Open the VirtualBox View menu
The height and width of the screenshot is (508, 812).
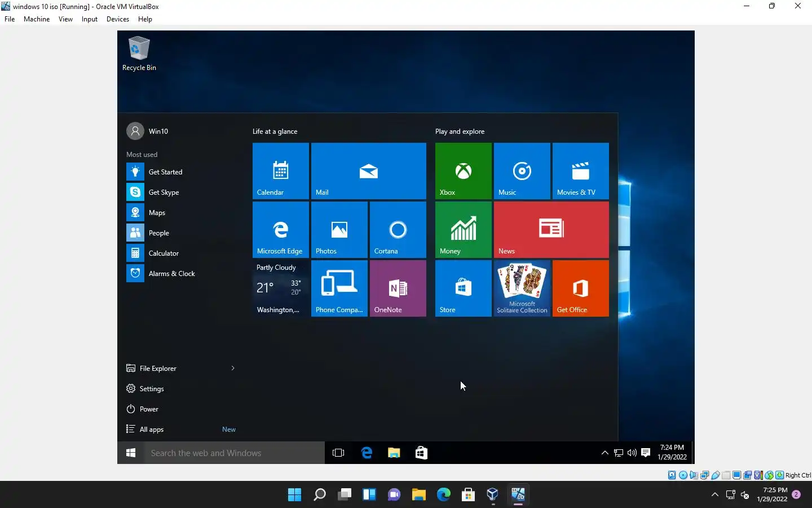pyautogui.click(x=65, y=19)
